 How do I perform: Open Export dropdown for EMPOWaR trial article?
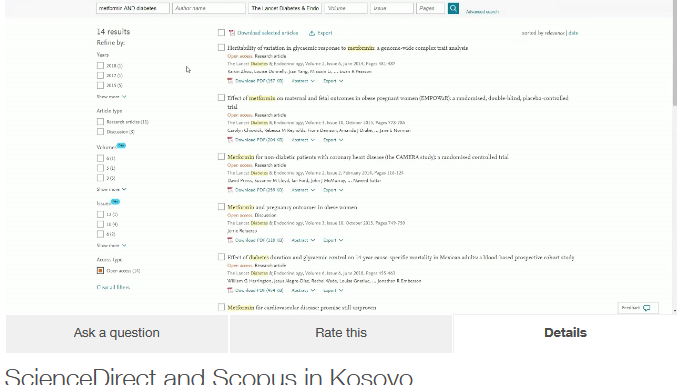point(333,140)
